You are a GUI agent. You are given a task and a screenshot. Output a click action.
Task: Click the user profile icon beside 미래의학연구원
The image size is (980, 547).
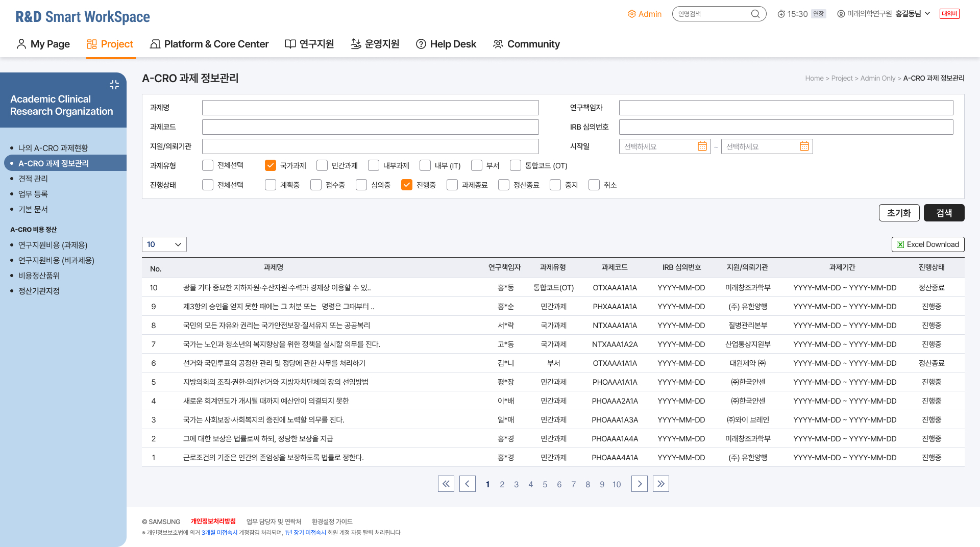coord(841,14)
